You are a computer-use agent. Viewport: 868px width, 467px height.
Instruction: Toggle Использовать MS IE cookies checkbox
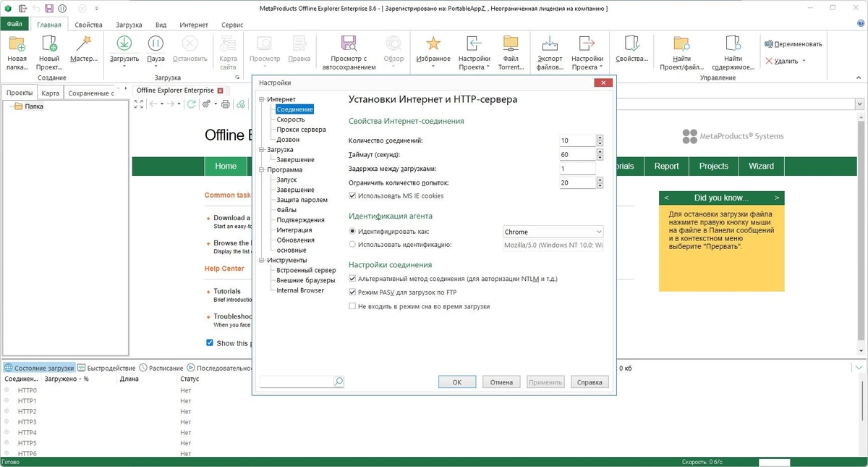pyautogui.click(x=352, y=196)
